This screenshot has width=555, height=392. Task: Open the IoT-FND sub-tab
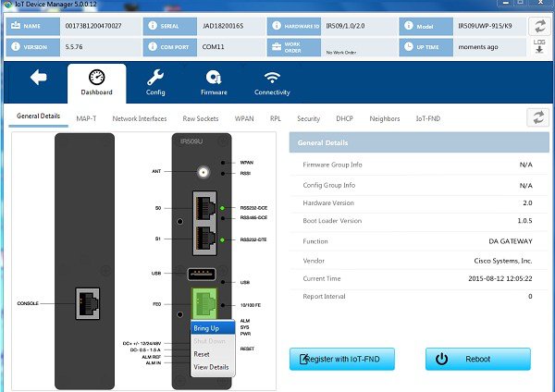pyautogui.click(x=428, y=118)
